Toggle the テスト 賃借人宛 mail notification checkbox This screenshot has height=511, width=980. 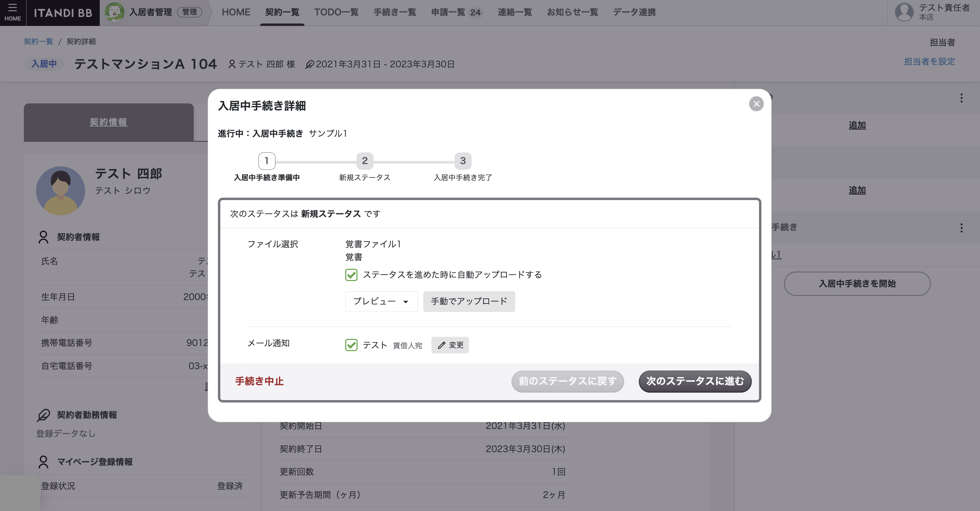click(351, 345)
